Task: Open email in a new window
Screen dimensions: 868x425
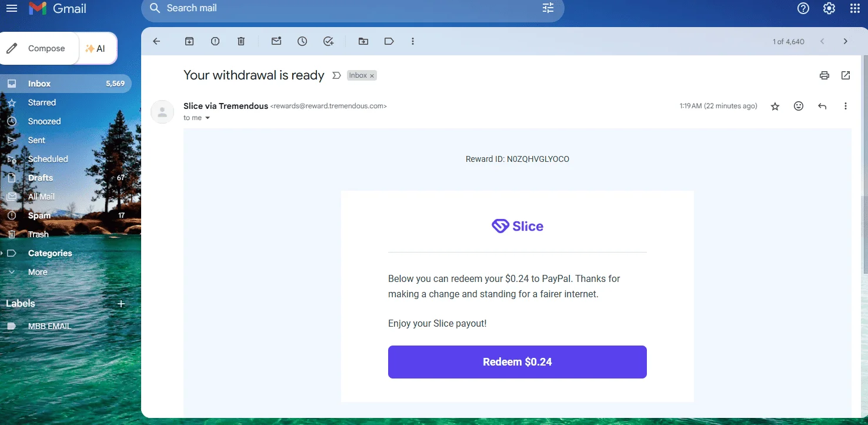Action: coord(846,75)
